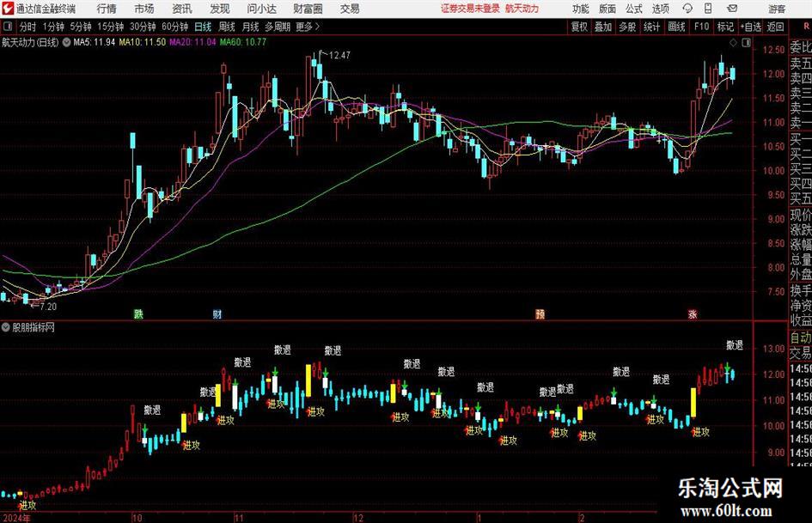
Task: Click the 多股 multi-stock button
Action: [x=627, y=27]
